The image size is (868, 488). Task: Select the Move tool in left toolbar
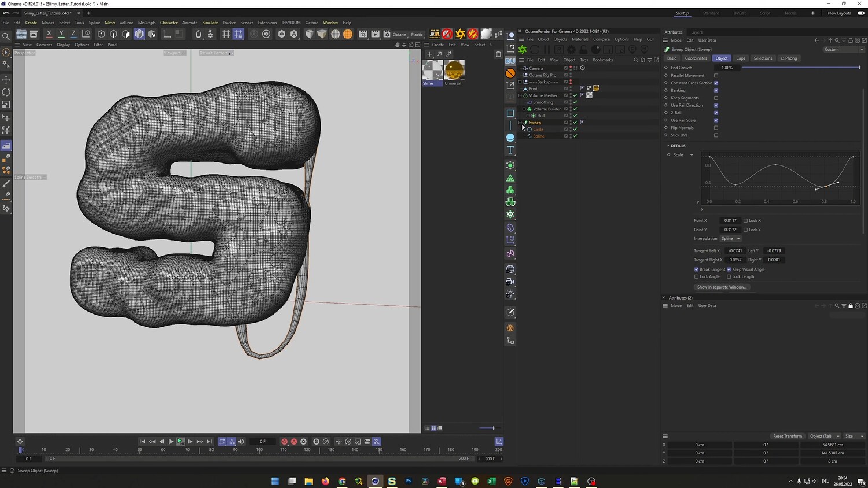(x=6, y=80)
